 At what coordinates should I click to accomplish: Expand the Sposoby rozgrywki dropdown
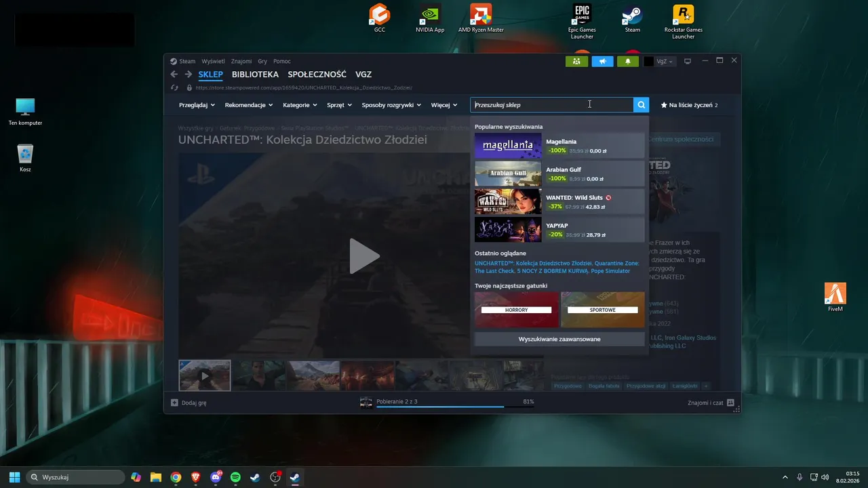(391, 105)
